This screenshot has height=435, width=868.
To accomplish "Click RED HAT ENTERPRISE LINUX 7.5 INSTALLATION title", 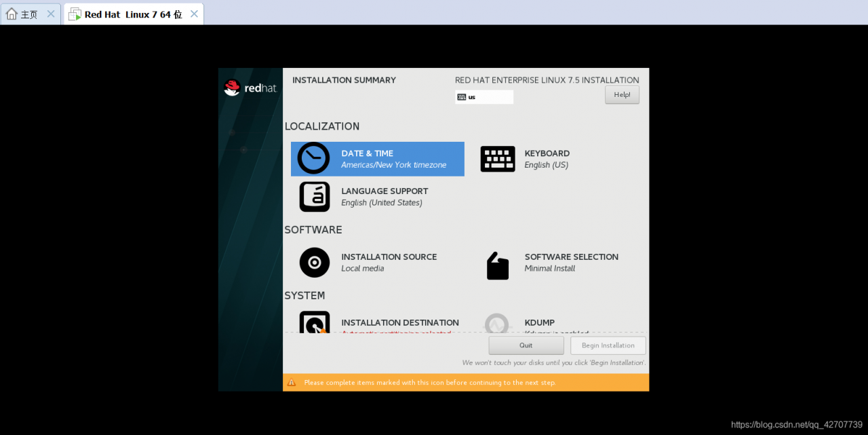I will tap(547, 80).
